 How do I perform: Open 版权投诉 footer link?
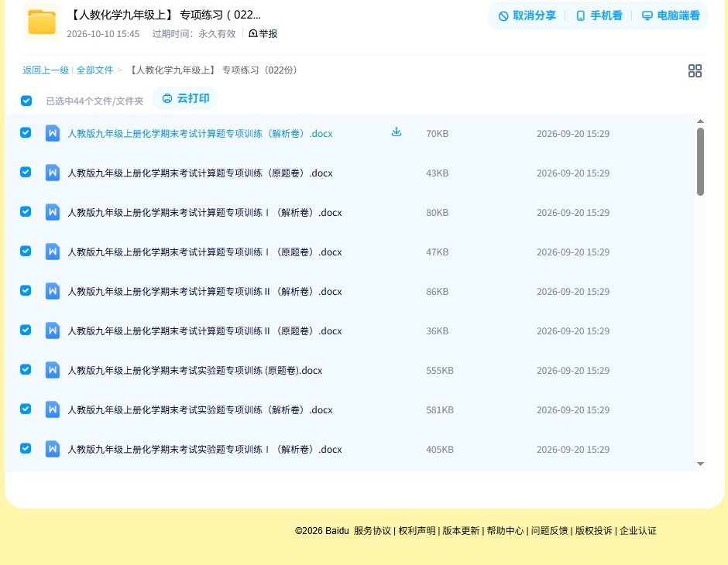point(594,531)
